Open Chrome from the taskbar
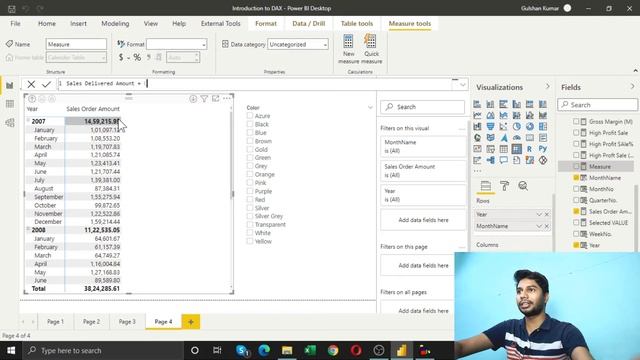Screen dimensions: 640x360 [x=333, y=351]
